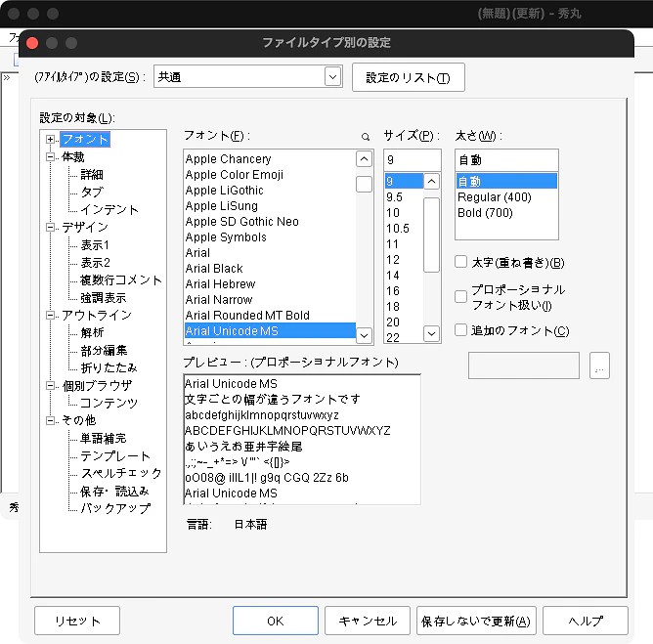
Task: Collapse the アウトライン tree node
Action: coord(51,315)
